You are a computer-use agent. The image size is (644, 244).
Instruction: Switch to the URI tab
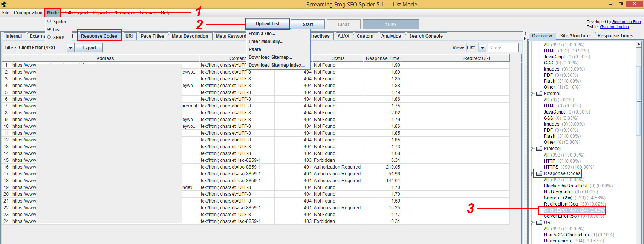129,36
